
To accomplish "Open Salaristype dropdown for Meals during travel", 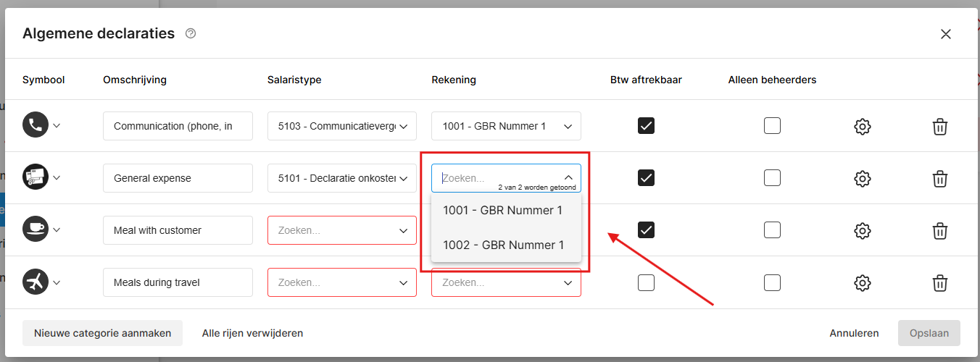I will 342,282.
